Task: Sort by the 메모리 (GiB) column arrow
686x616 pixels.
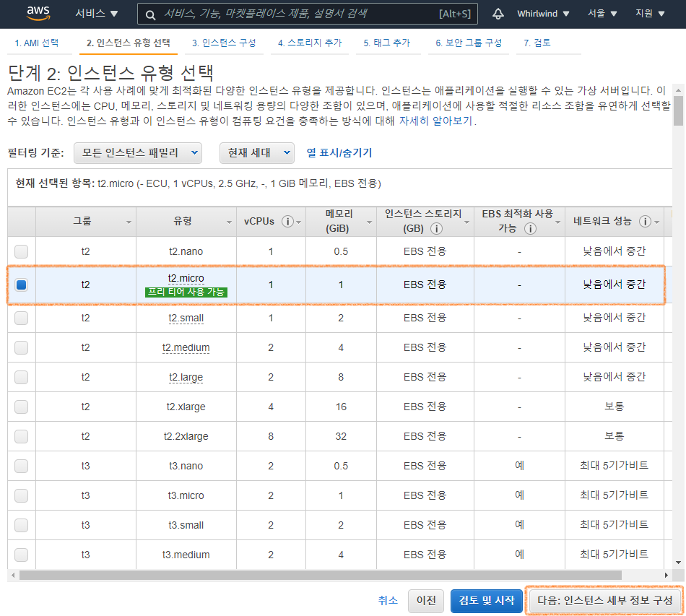Action: tap(369, 222)
